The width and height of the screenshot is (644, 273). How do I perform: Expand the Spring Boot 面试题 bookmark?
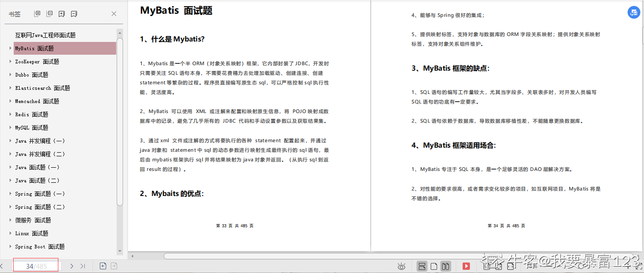[x=10, y=247]
